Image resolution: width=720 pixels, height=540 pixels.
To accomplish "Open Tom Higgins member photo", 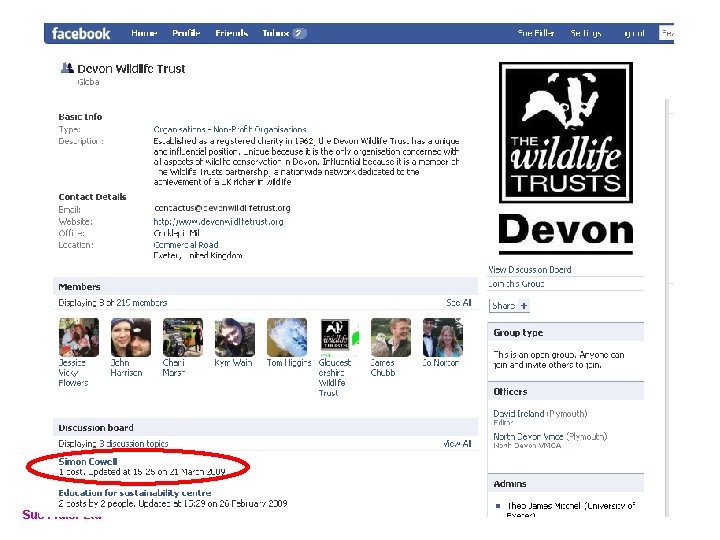I will tap(287, 338).
